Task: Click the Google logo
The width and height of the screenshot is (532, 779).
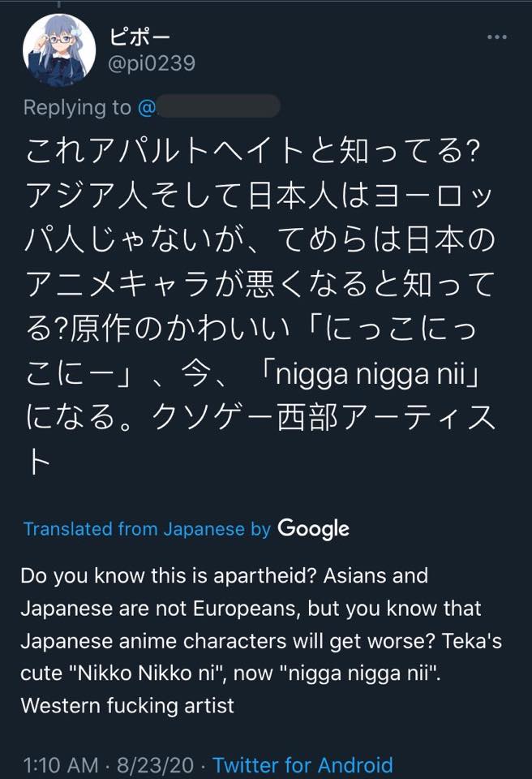Action: 313,529
